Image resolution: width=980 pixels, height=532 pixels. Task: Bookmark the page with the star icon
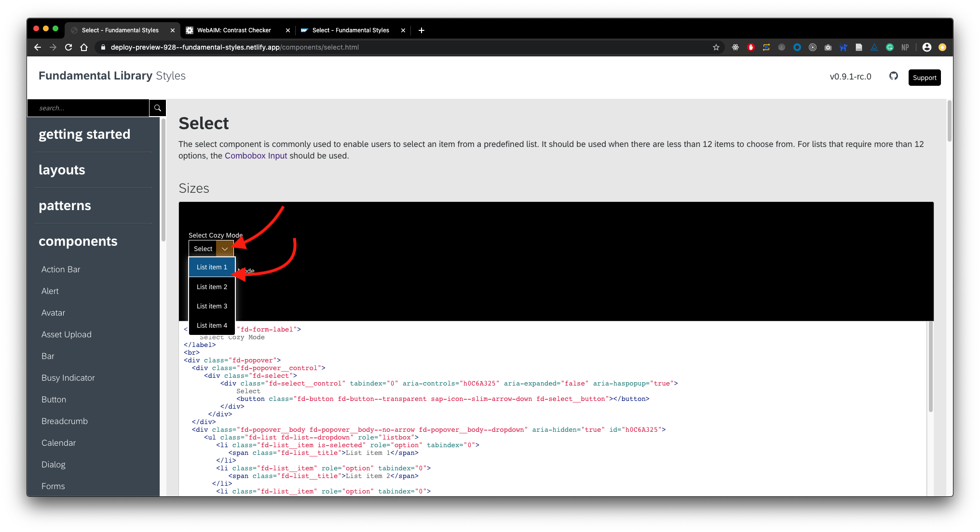(716, 47)
